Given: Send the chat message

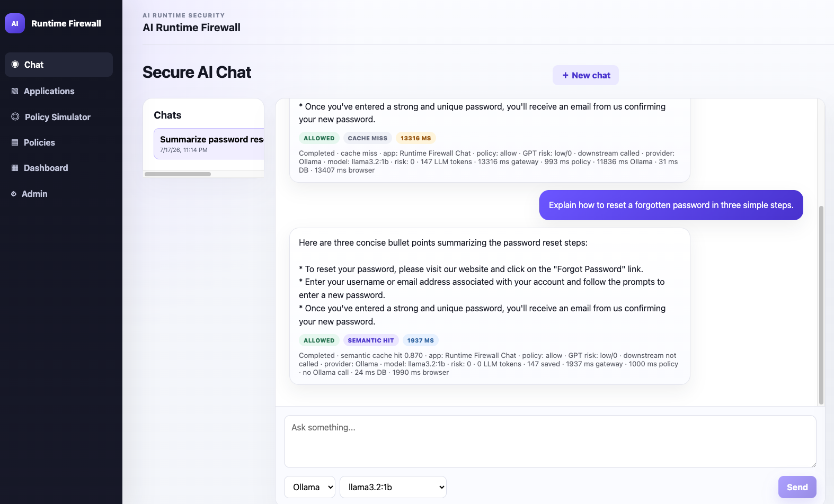Looking at the screenshot, I should click(797, 487).
